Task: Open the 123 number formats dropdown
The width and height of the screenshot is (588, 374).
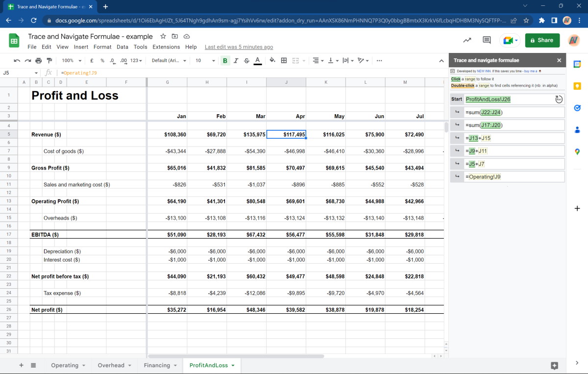Action: (x=137, y=60)
